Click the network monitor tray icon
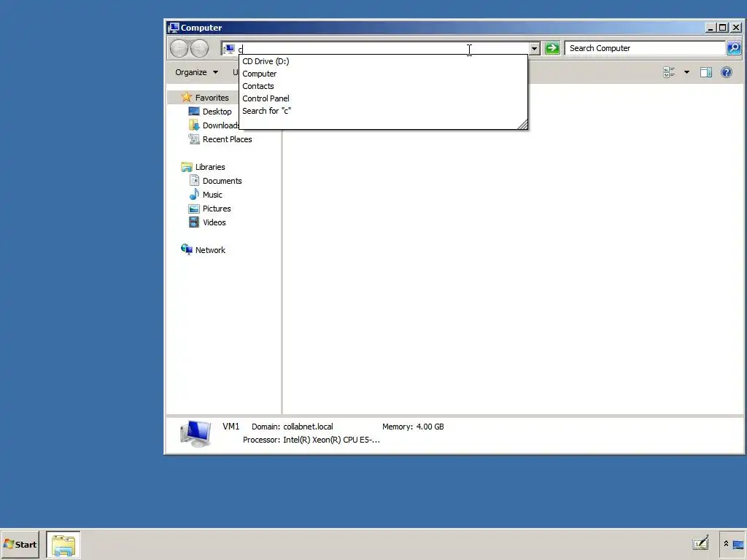Image resolution: width=747 pixels, height=560 pixels. pos(738,544)
